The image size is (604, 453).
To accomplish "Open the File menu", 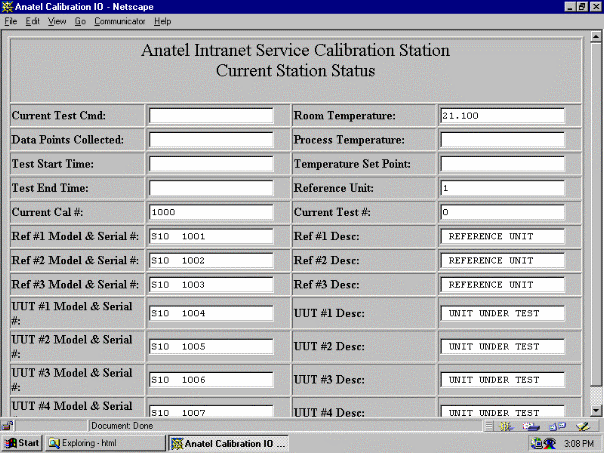I will 10,21.
